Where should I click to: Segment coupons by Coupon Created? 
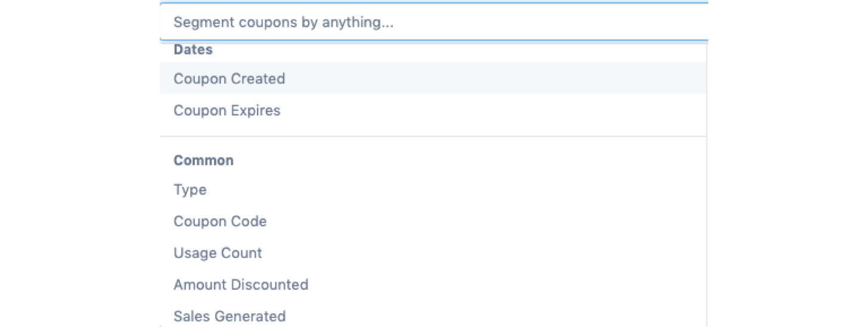pos(230,79)
